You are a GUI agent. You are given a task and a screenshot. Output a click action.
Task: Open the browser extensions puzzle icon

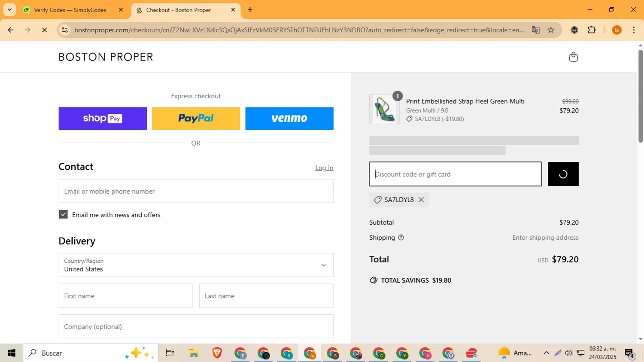592,30
